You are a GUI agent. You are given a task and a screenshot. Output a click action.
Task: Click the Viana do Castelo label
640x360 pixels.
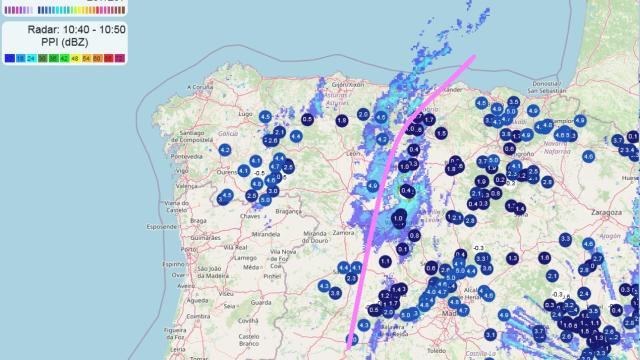click(x=177, y=207)
